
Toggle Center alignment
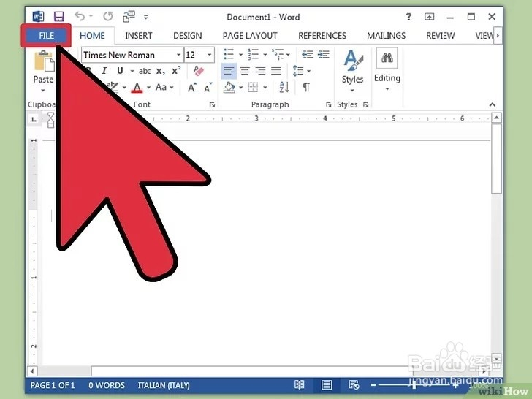(245, 71)
